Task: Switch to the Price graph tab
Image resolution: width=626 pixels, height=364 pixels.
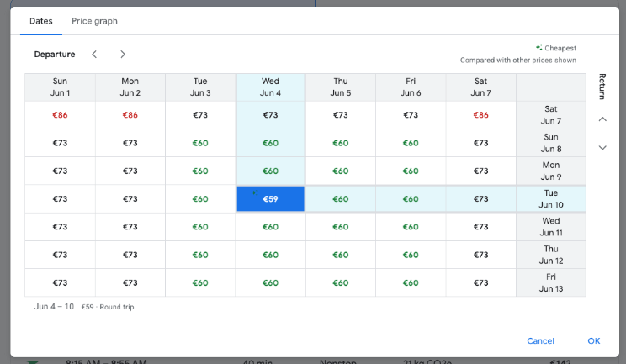Action: point(94,21)
